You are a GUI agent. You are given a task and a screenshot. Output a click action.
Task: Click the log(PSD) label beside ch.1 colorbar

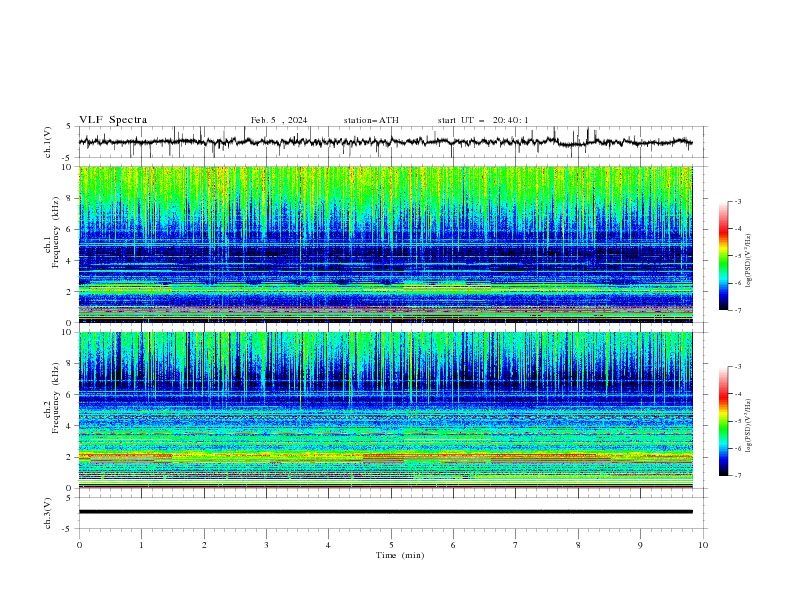(749, 260)
